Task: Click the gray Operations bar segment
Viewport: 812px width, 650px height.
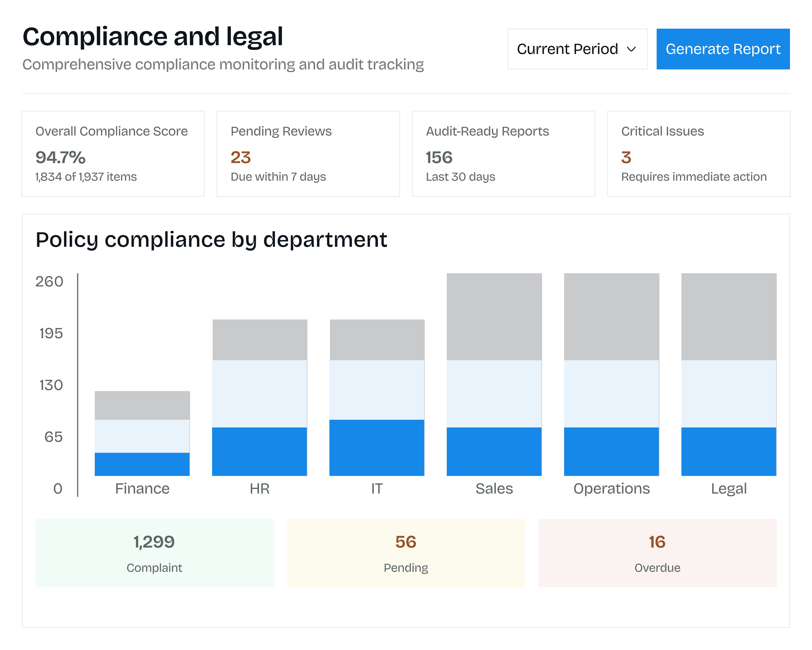Action: pyautogui.click(x=611, y=316)
